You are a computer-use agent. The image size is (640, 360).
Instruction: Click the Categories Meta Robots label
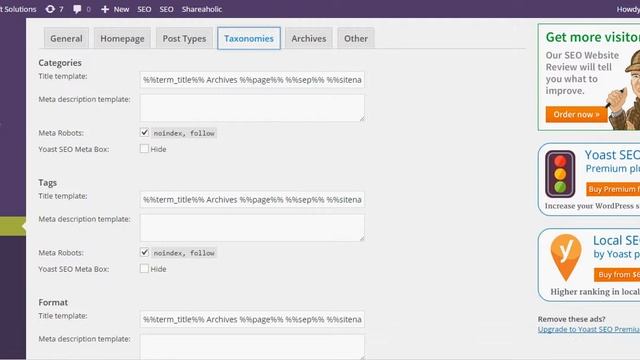point(61,133)
